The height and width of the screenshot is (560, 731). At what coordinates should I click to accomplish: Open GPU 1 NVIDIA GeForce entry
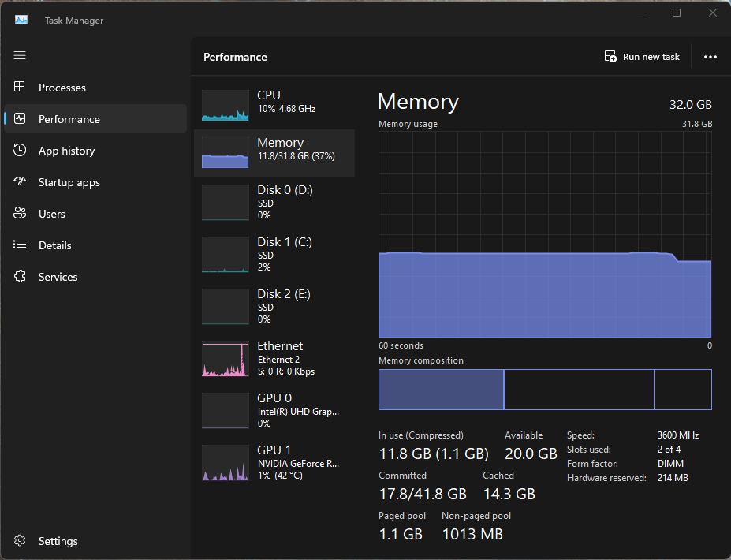[274, 462]
